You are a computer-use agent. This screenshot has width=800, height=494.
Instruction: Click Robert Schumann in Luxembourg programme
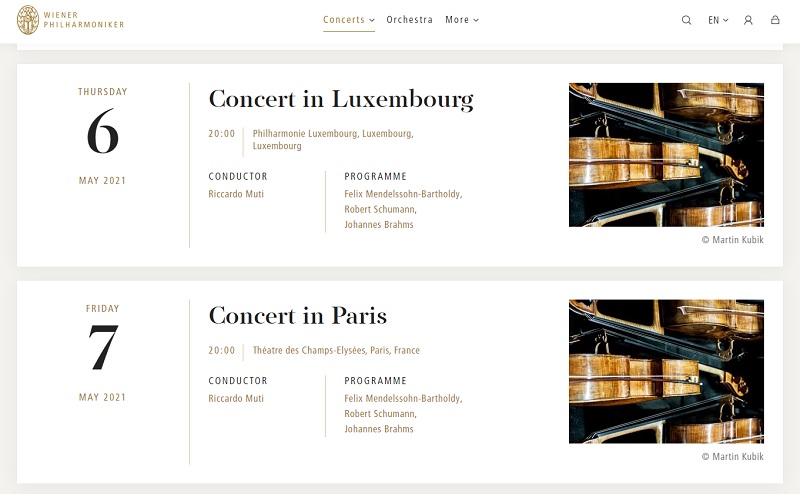[380, 209]
